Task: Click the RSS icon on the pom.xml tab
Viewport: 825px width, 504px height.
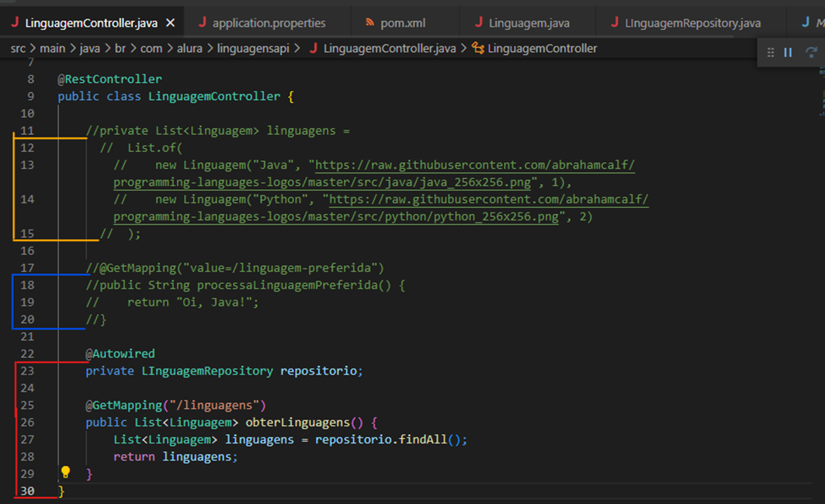Action: point(370,22)
